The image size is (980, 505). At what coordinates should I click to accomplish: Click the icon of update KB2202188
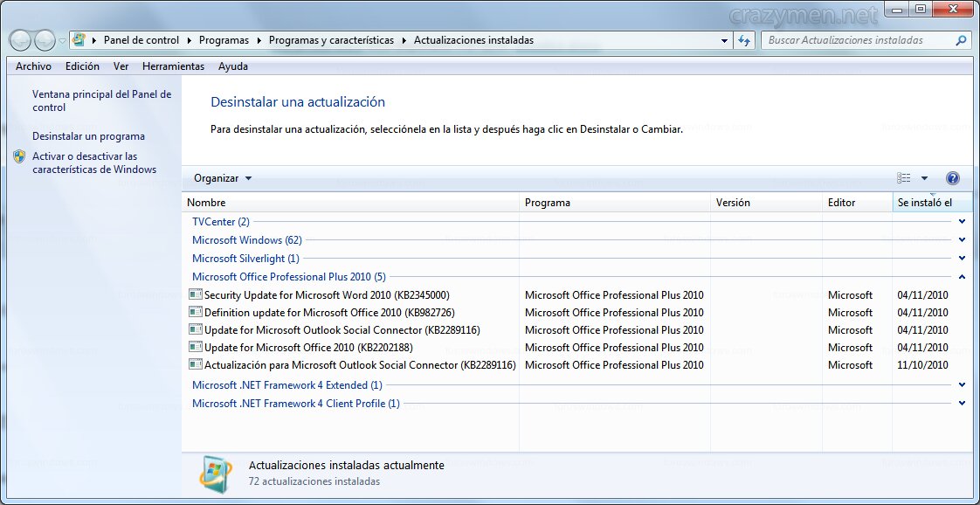coord(196,347)
